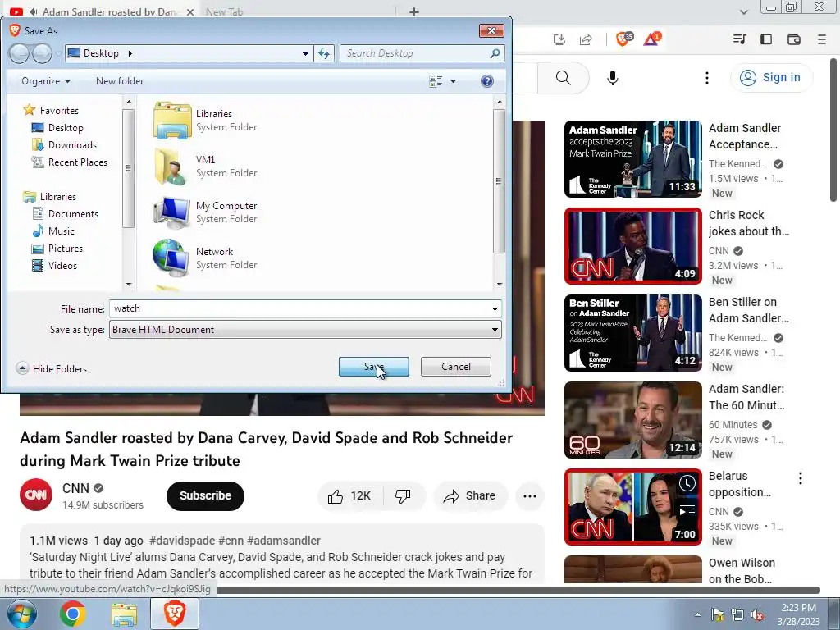Open Adam Sandler Acceptance video thumbnail

pyautogui.click(x=632, y=159)
